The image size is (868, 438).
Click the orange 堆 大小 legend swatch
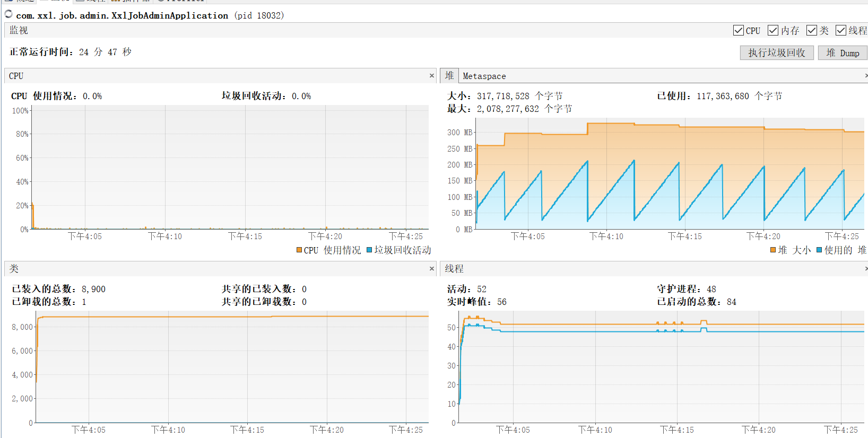773,250
